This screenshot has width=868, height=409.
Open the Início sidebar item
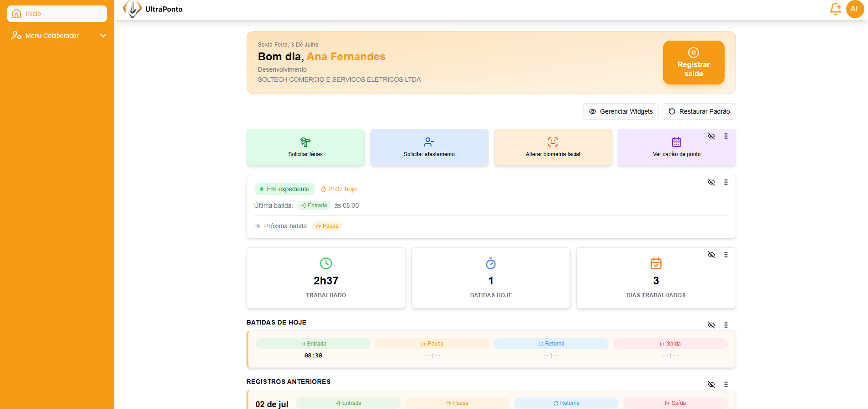pyautogui.click(x=57, y=14)
